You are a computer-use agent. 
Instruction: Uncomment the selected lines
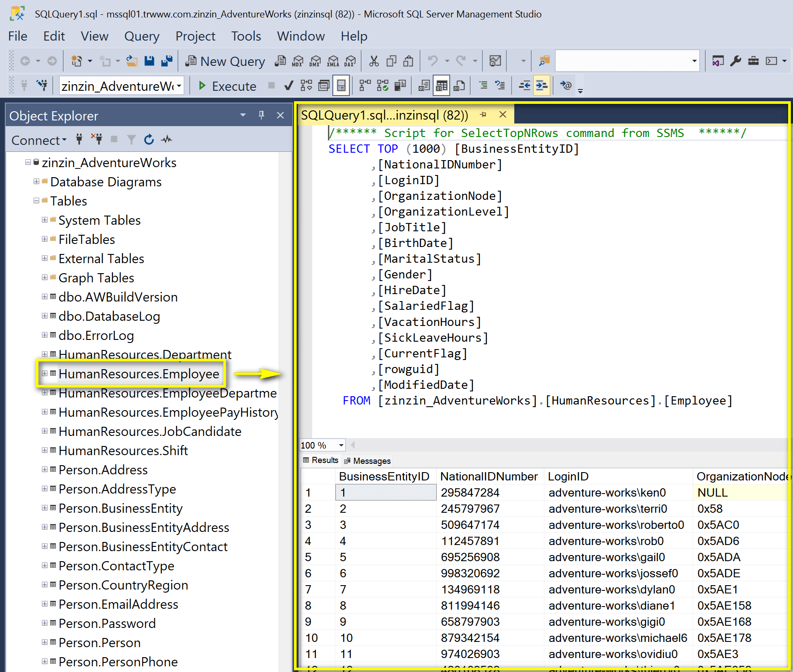tap(500, 86)
